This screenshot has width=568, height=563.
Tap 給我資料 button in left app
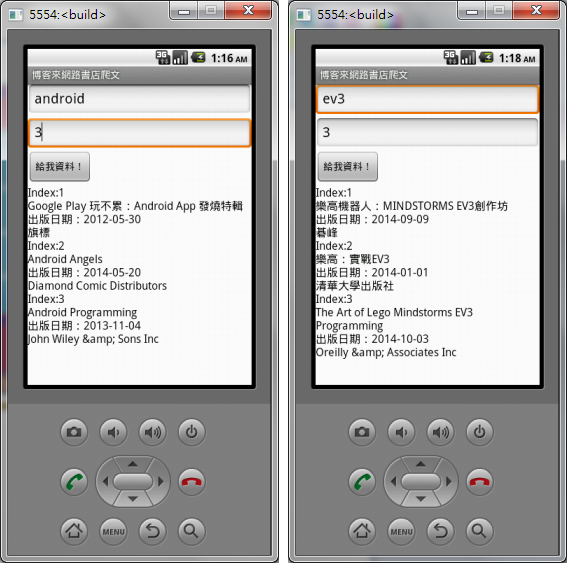pos(60,167)
